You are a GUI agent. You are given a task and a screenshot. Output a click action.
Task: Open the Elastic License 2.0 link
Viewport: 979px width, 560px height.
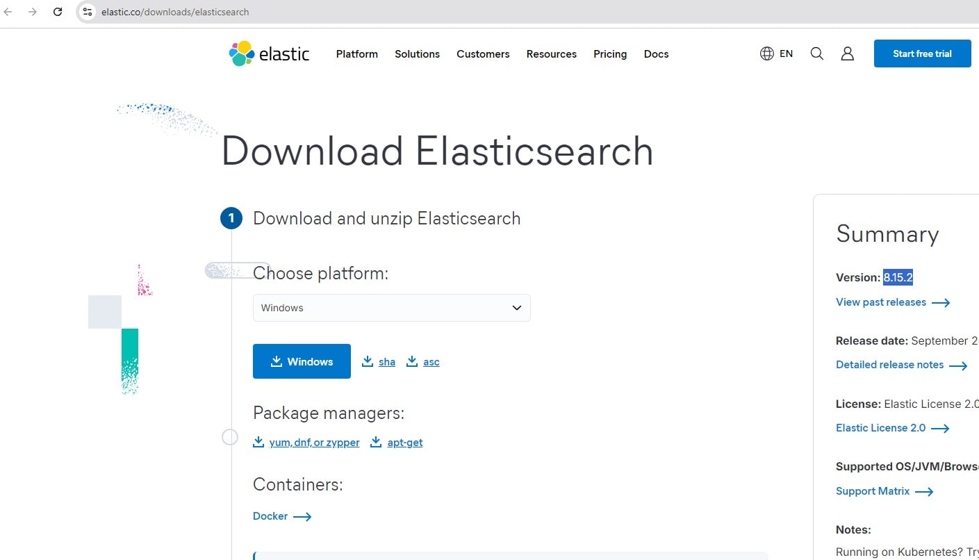pos(880,428)
